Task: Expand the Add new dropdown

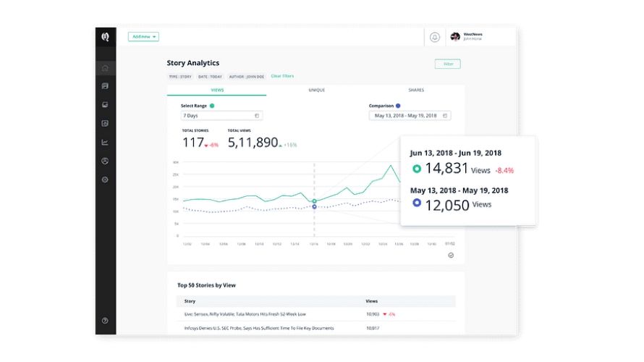Action: tap(143, 37)
